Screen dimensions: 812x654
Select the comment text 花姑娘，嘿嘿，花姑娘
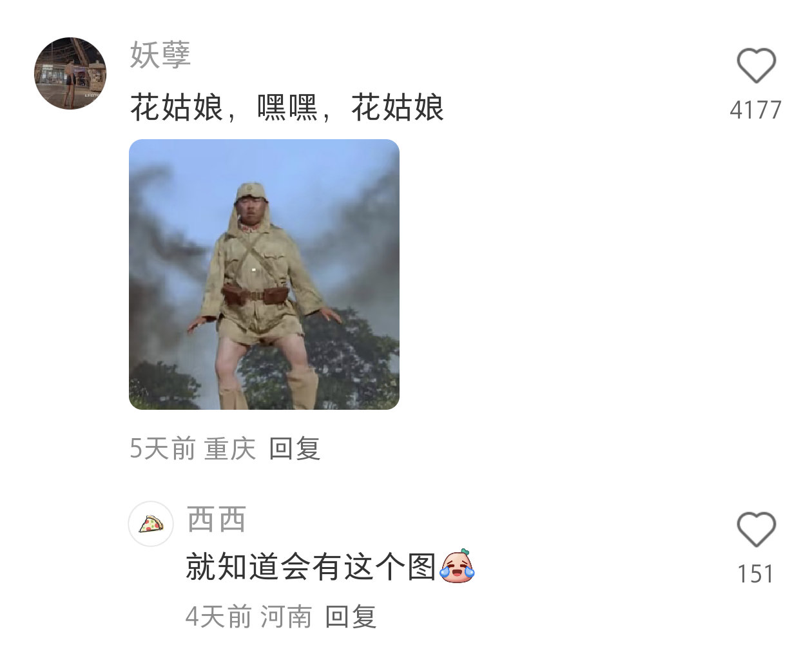pyautogui.click(x=287, y=108)
